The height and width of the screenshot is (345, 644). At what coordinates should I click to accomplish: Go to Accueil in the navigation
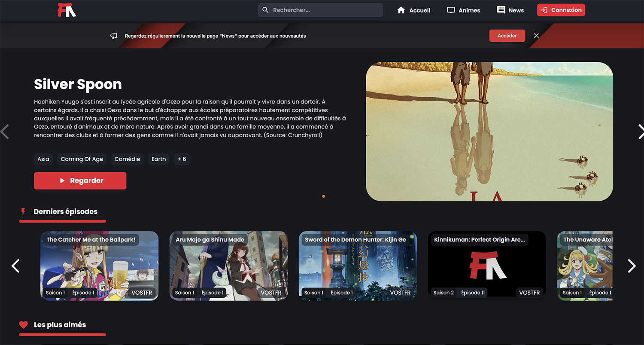(413, 10)
